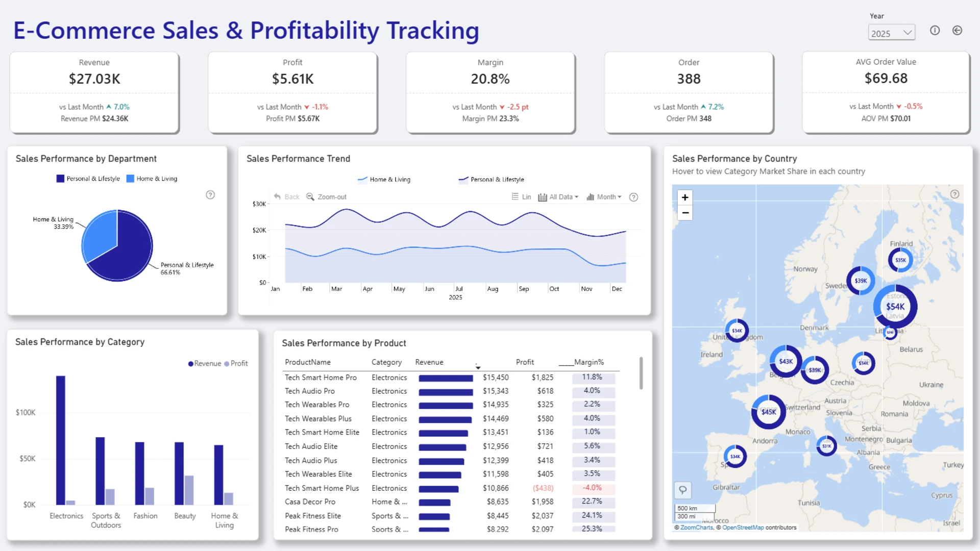
Task: Select the Electronics revenue bar
Action: coord(61,440)
